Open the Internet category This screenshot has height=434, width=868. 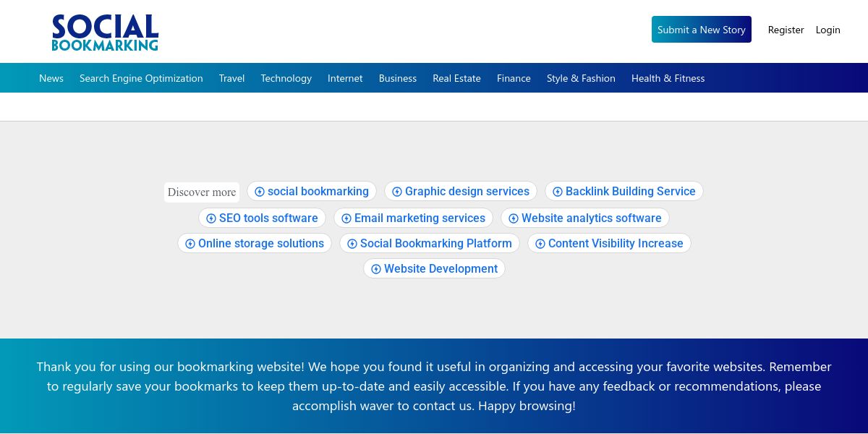click(345, 78)
